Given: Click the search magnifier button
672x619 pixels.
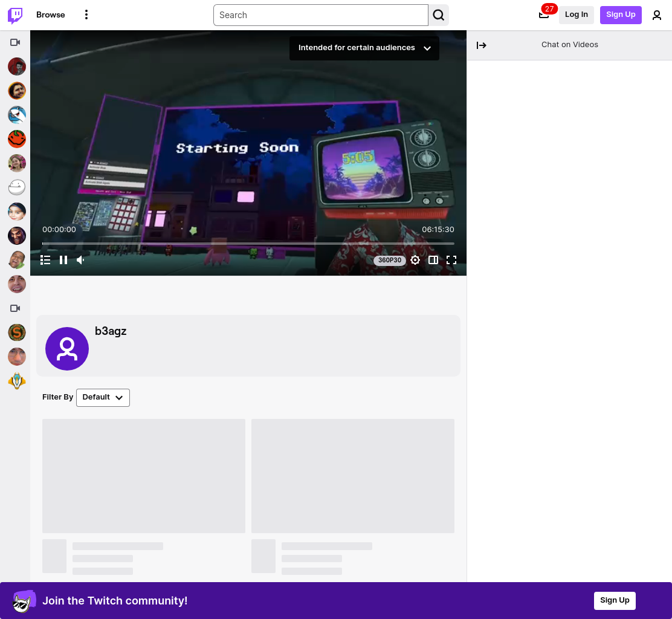Looking at the screenshot, I should click(438, 15).
